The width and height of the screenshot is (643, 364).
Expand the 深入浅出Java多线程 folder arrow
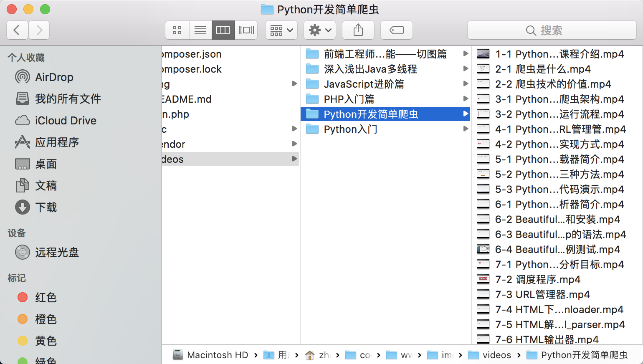[466, 68]
